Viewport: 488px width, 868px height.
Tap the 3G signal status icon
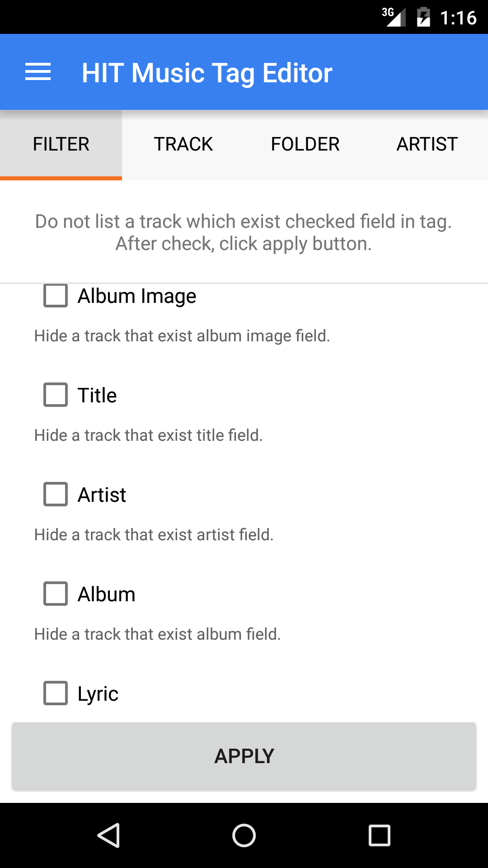pos(394,17)
